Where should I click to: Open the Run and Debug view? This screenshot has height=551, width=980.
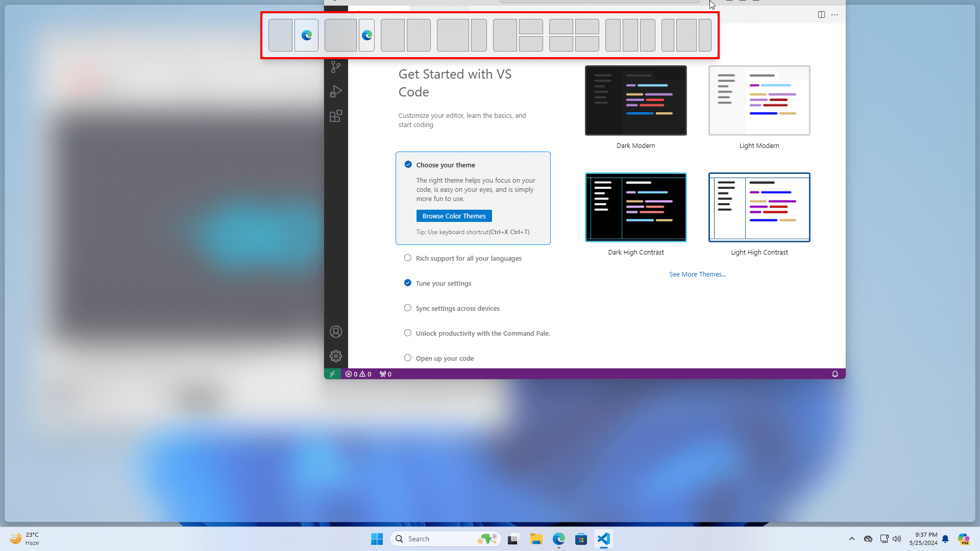click(335, 91)
